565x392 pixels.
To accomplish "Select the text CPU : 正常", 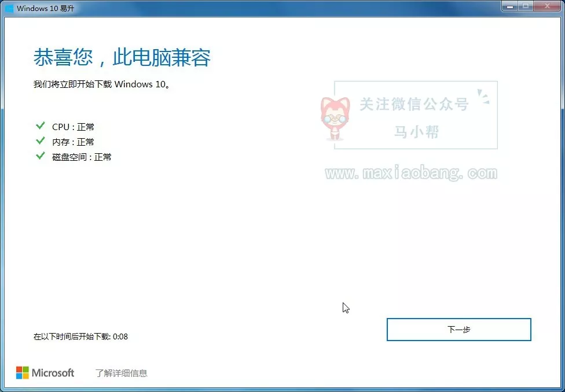I will 73,127.
